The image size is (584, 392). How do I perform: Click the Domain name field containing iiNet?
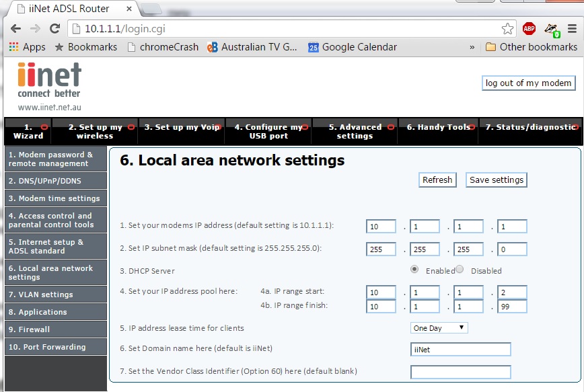pos(461,350)
